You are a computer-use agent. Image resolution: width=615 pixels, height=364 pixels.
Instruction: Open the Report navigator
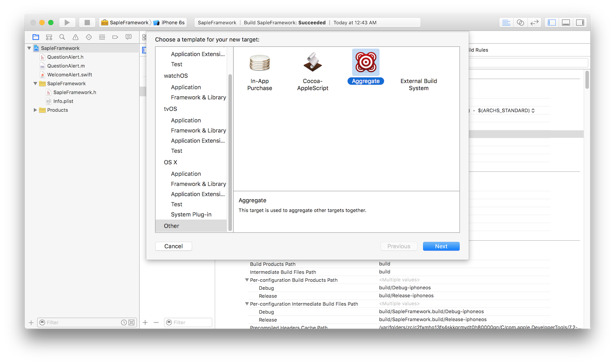point(129,37)
